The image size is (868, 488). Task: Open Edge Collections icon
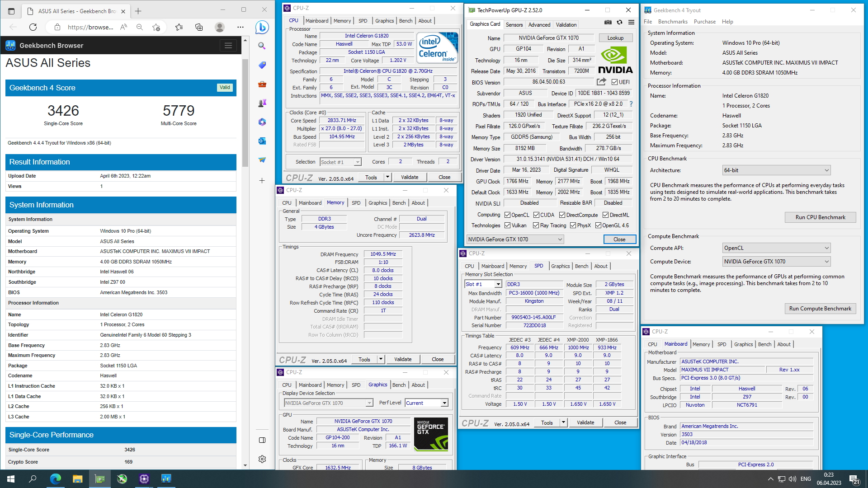point(199,27)
